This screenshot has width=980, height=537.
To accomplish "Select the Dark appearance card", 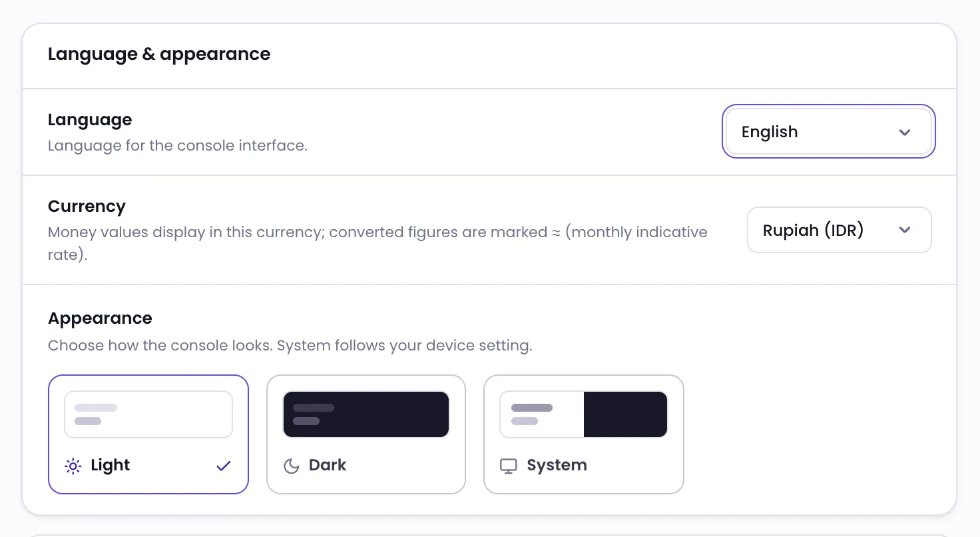I will (366, 434).
